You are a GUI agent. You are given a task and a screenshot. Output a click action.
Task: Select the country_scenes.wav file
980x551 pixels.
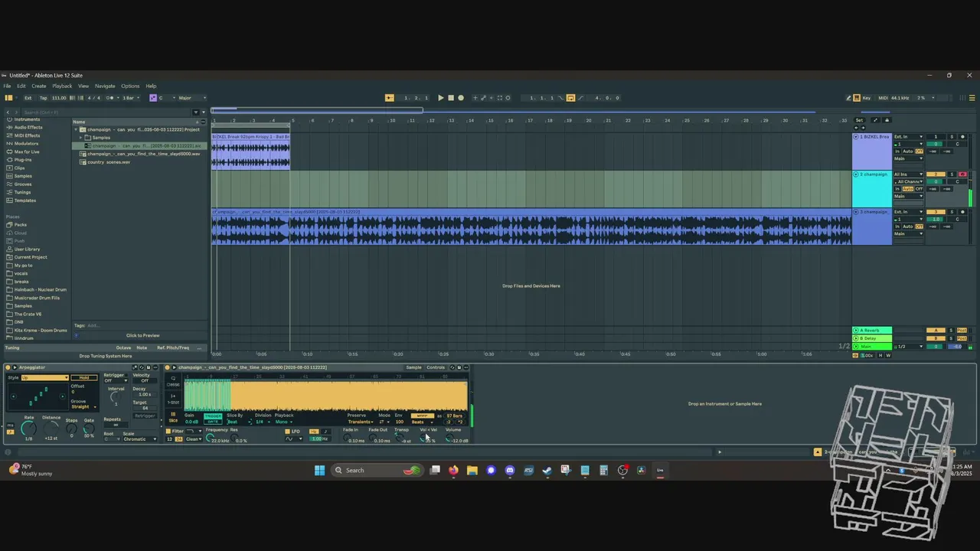pos(108,162)
